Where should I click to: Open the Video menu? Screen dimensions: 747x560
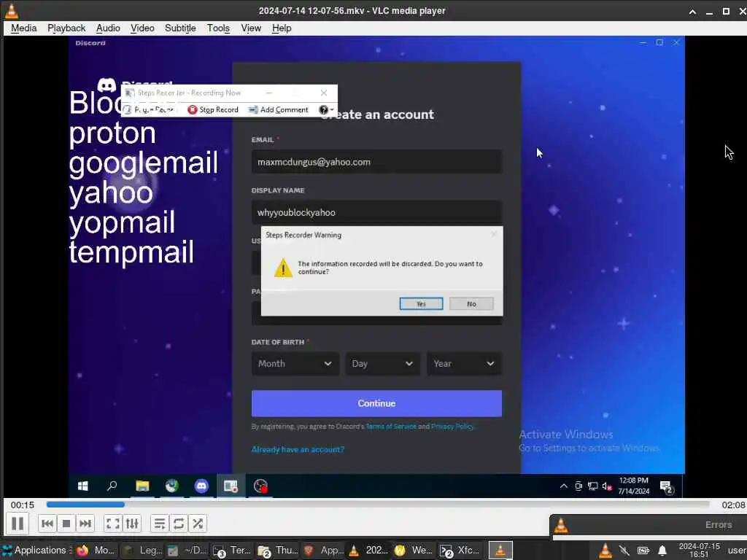142,28
